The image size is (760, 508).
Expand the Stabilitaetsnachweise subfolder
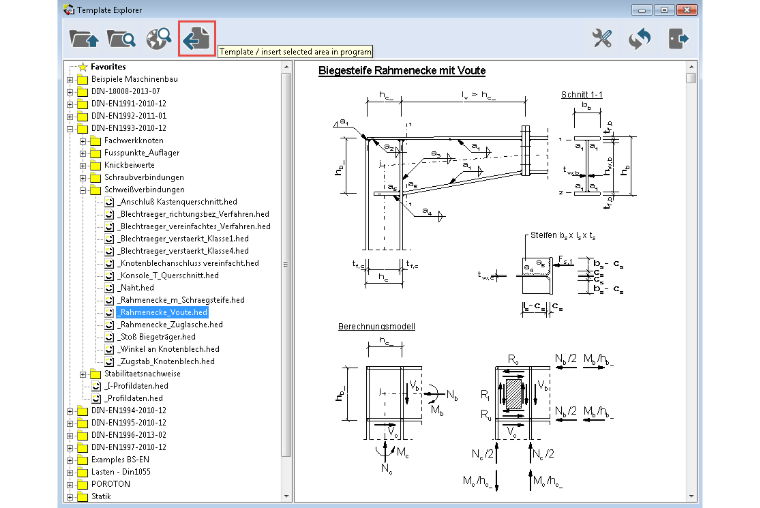click(83, 374)
